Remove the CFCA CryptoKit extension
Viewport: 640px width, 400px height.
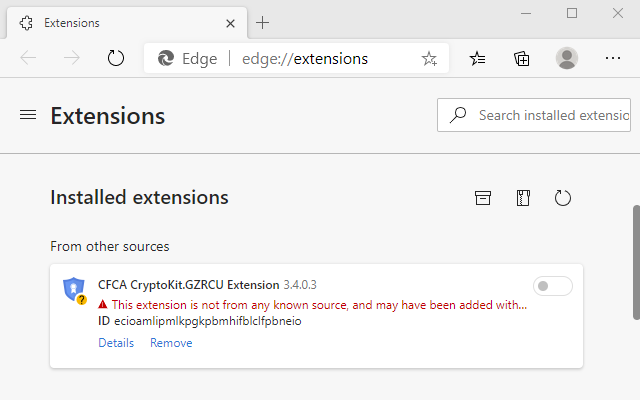(x=171, y=343)
